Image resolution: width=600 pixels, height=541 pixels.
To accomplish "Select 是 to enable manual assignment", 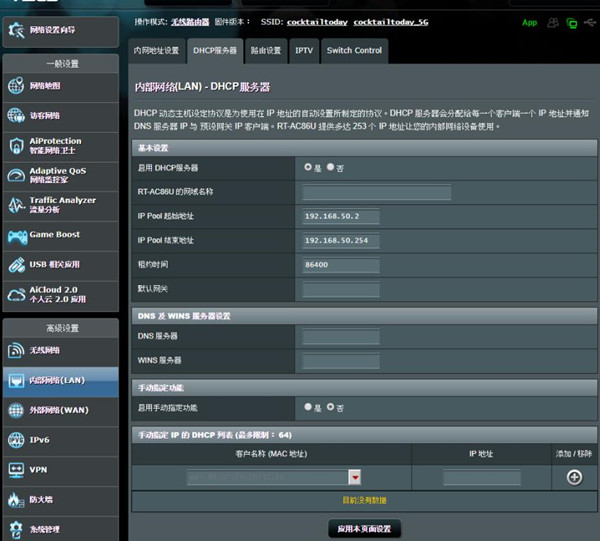I will pyautogui.click(x=308, y=407).
